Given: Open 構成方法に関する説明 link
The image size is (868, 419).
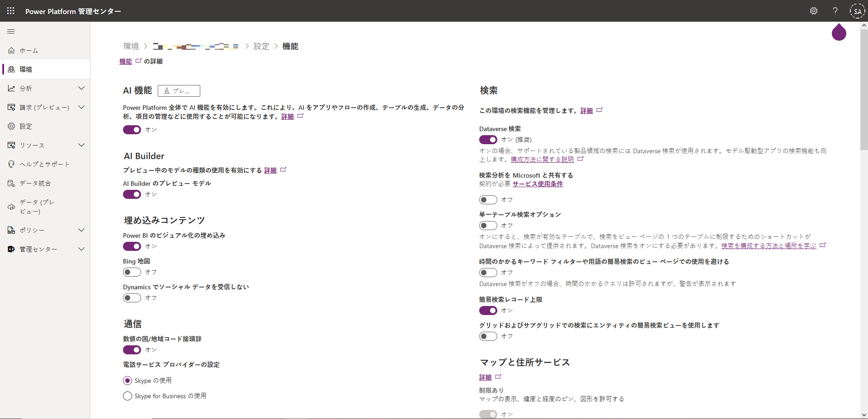Looking at the screenshot, I should [542, 159].
